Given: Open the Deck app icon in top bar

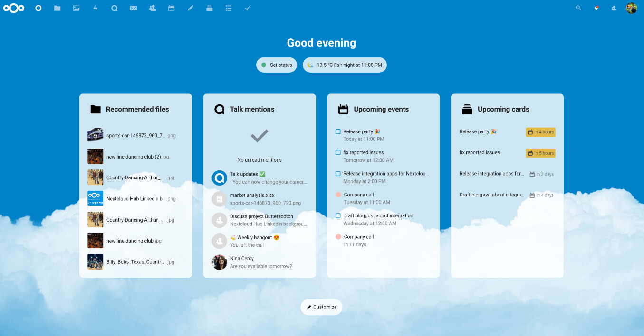Looking at the screenshot, I should pyautogui.click(x=209, y=8).
